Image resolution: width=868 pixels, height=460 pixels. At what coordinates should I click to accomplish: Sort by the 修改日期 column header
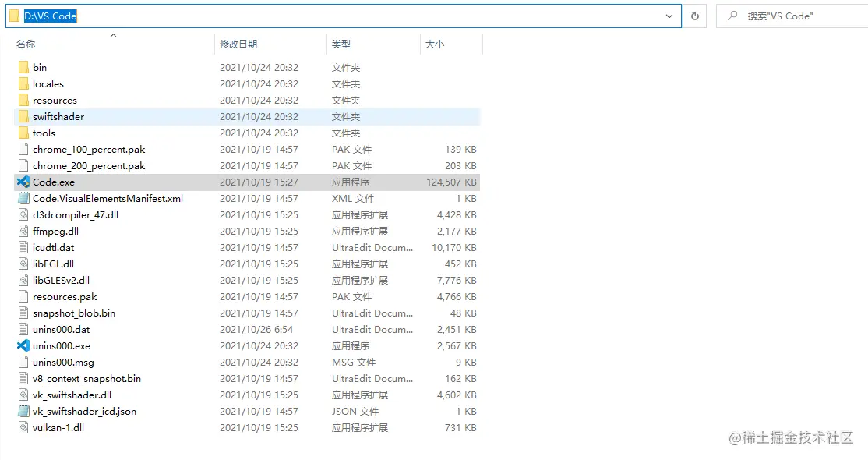tap(238, 44)
